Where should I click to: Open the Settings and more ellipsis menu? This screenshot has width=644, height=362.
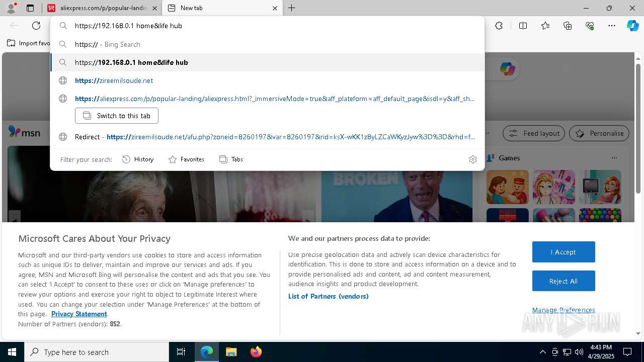point(612,26)
